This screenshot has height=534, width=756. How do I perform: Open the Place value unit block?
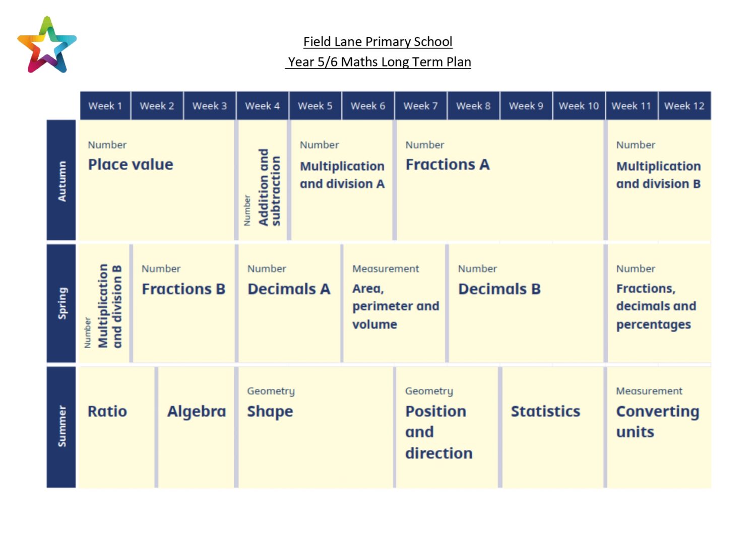[156, 180]
